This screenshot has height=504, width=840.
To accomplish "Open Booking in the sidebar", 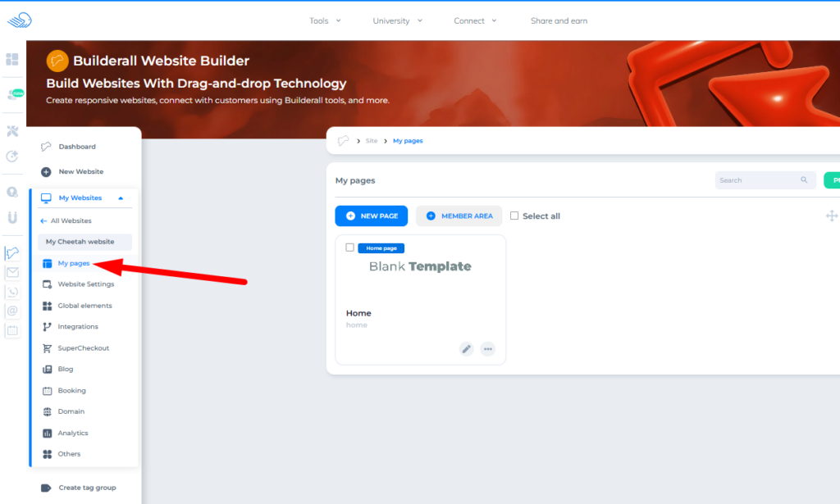I will (x=71, y=391).
